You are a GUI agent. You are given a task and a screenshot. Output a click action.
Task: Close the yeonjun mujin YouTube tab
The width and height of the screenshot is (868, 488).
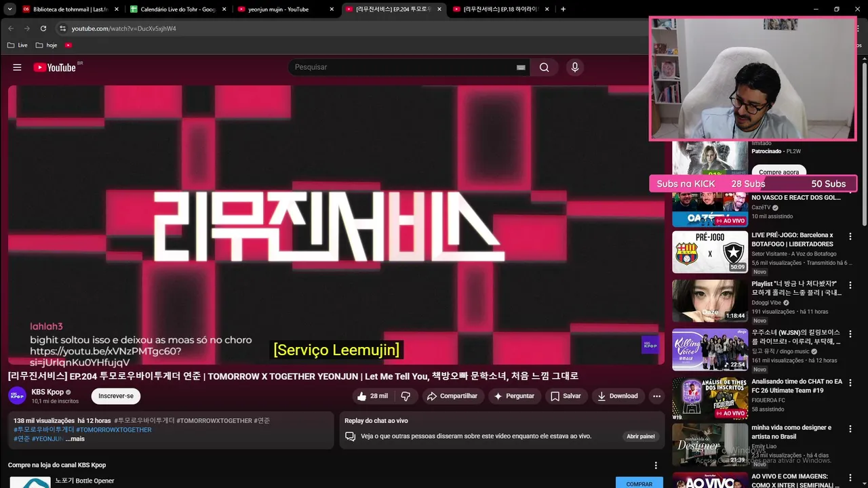[332, 9]
